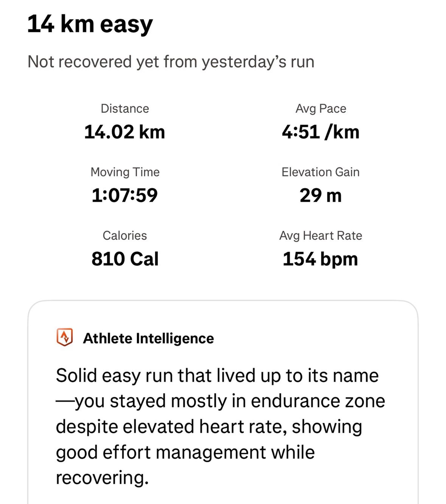Viewport: 446px width, 504px height.
Task: Select the 4:51 /km pace value
Action: (x=320, y=132)
